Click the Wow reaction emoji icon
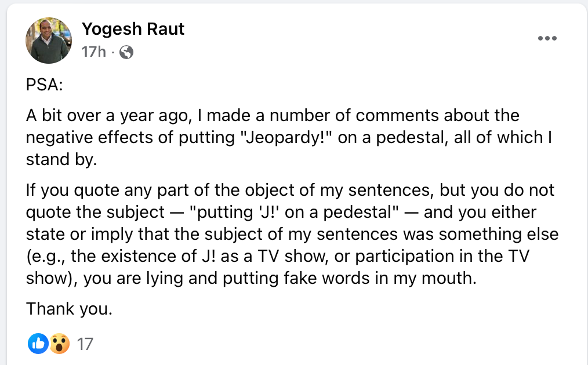588x365 pixels. pos(59,344)
